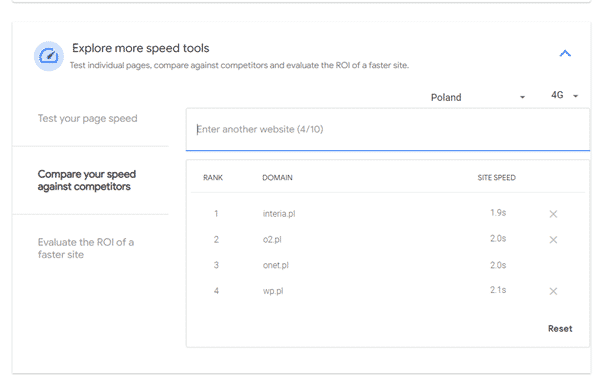Screen dimensions: 602x391
Task: Click the onet.pl domain entry
Action: [276, 265]
